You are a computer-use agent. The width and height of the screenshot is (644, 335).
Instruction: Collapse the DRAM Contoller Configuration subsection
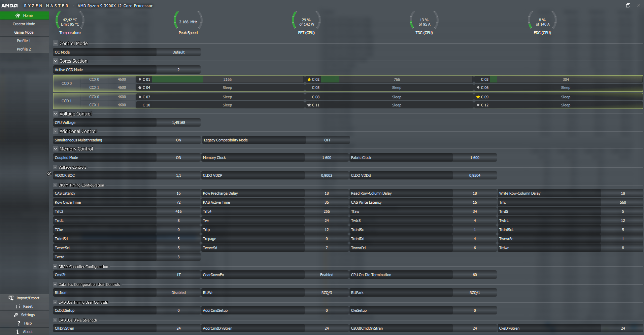coord(55,266)
